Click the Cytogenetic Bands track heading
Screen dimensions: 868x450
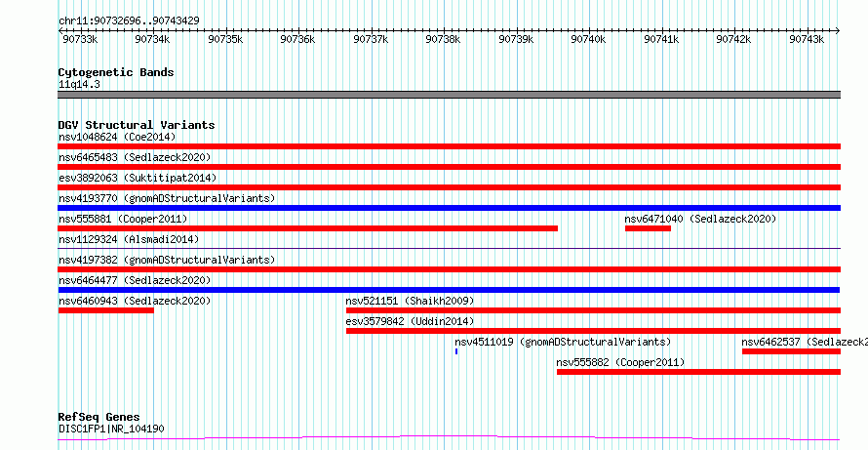pyautogui.click(x=116, y=72)
